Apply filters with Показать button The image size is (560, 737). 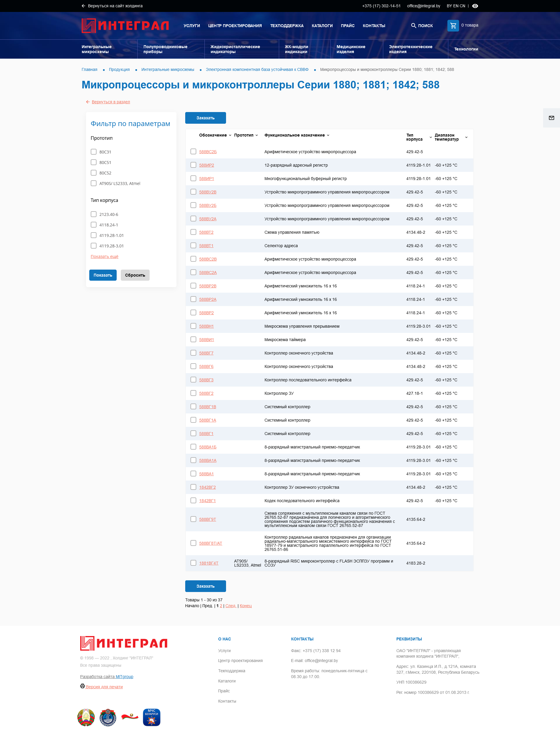tap(103, 275)
